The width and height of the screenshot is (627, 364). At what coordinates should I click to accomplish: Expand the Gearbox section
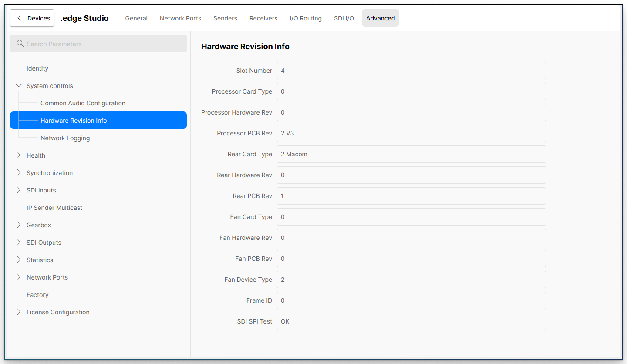(19, 225)
